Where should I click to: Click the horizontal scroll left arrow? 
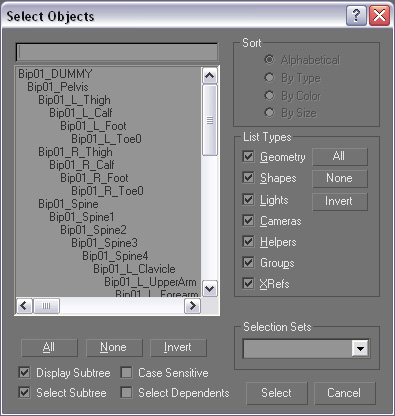tap(24, 306)
